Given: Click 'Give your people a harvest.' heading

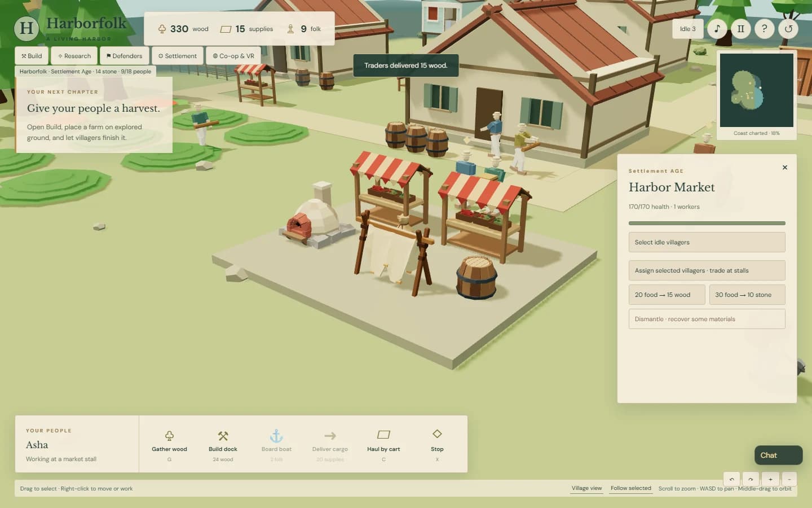Looking at the screenshot, I should click(x=93, y=108).
